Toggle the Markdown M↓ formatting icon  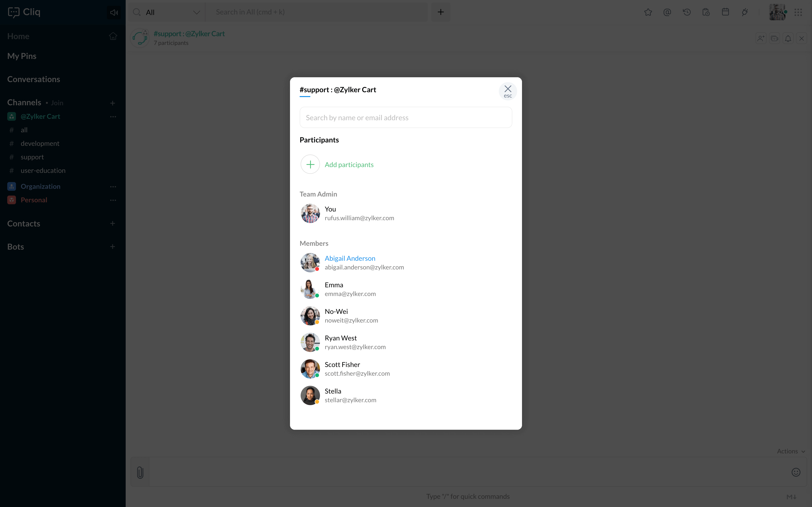[x=791, y=497]
